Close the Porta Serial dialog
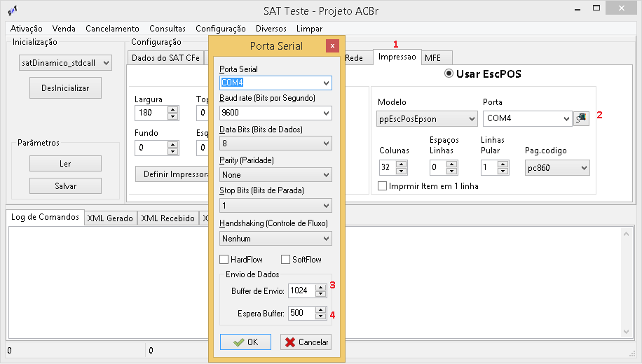642x364 pixels. click(332, 45)
